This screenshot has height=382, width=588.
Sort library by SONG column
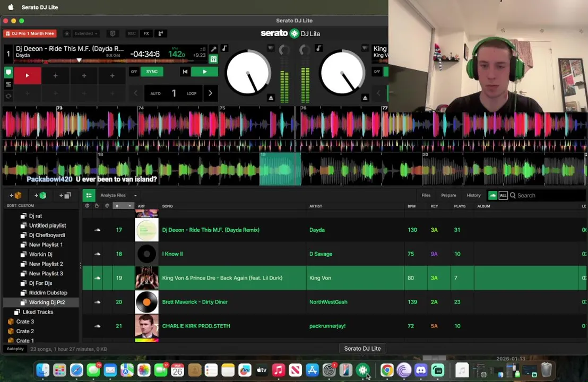[x=168, y=206]
